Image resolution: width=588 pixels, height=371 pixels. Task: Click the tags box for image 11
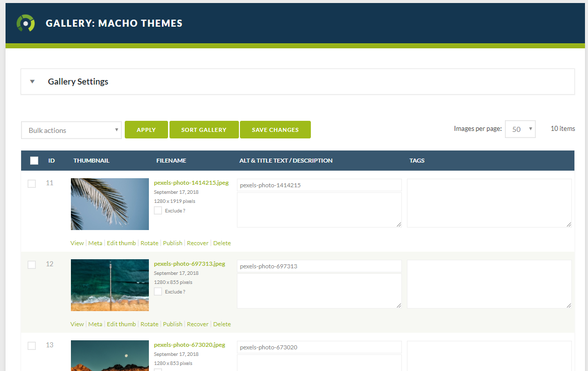coord(489,203)
